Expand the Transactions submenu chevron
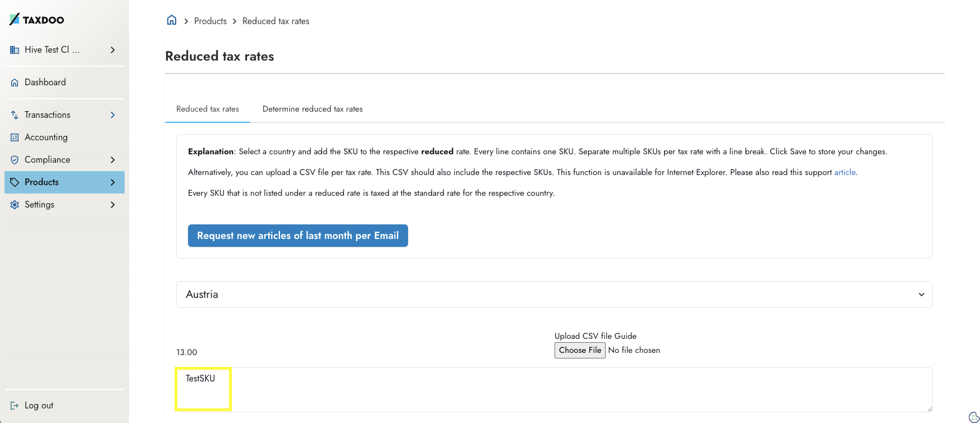This screenshot has width=980, height=423. pos(113,115)
